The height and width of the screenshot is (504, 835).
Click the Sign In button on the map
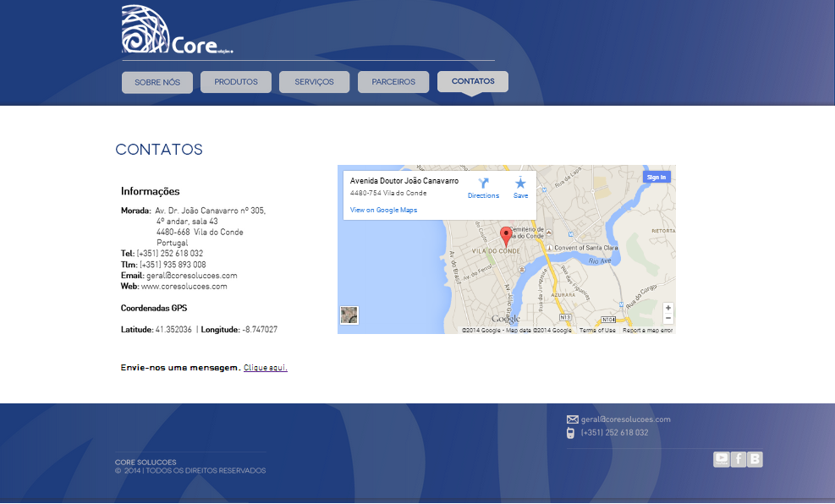(655, 176)
